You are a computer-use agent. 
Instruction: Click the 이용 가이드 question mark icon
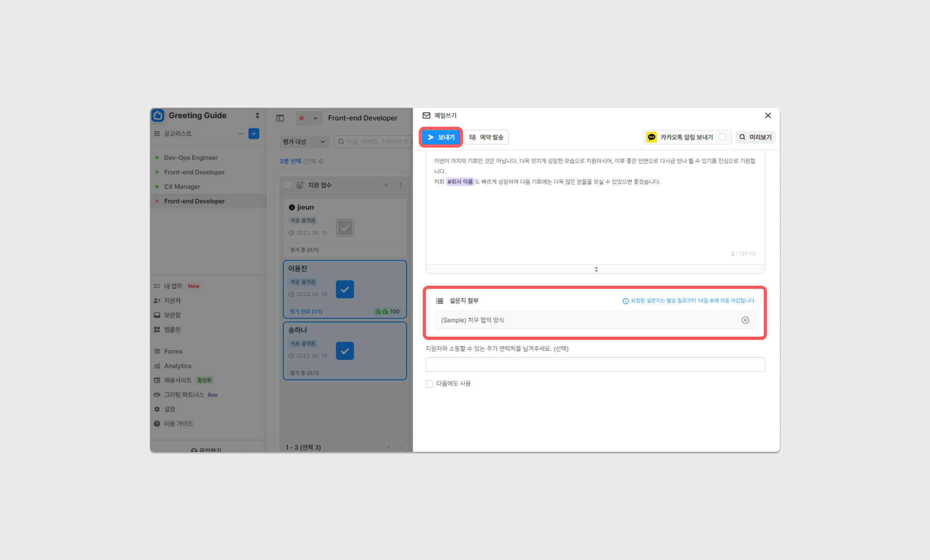[x=157, y=424]
